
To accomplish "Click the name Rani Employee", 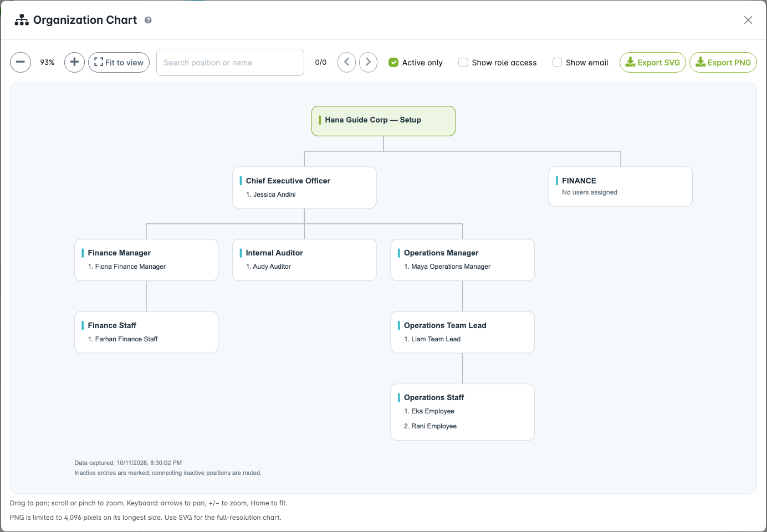I will [x=434, y=426].
